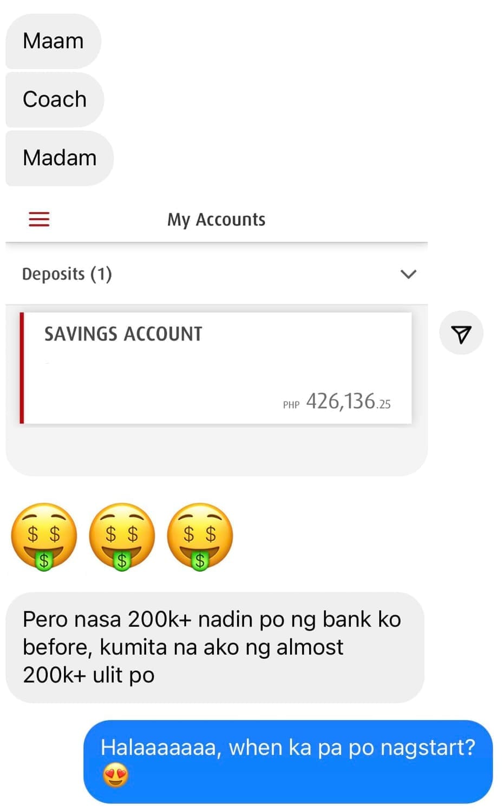Tap the second money-mouth emoji
504x812 pixels.
click(x=122, y=536)
